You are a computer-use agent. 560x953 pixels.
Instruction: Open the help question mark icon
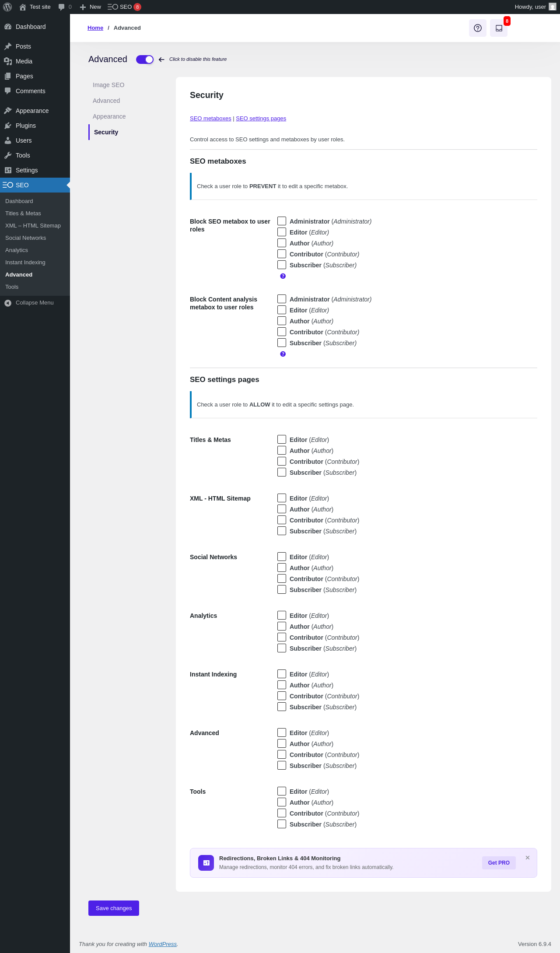point(478,28)
